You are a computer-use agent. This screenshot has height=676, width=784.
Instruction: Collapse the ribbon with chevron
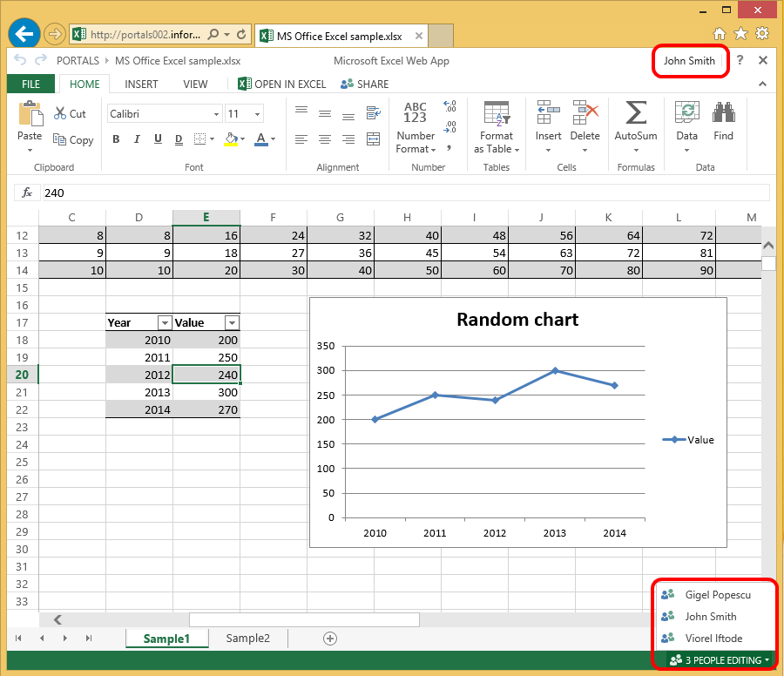pyautogui.click(x=762, y=84)
